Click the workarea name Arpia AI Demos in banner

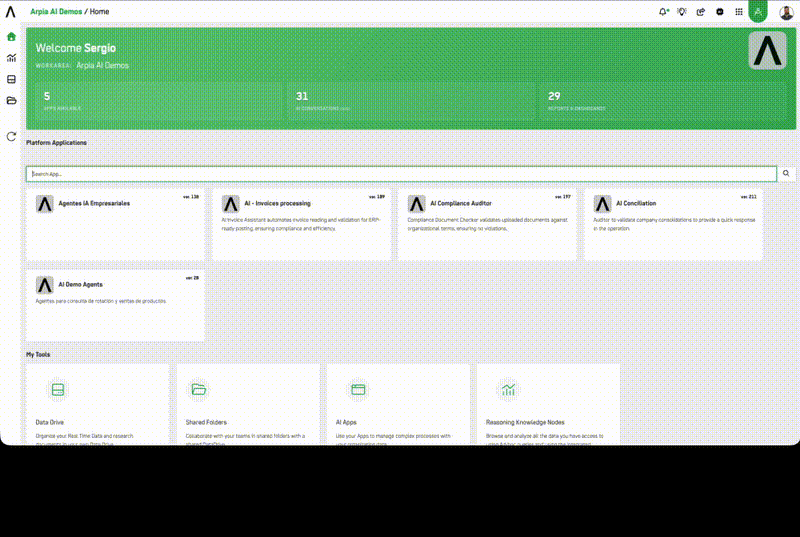coord(103,65)
